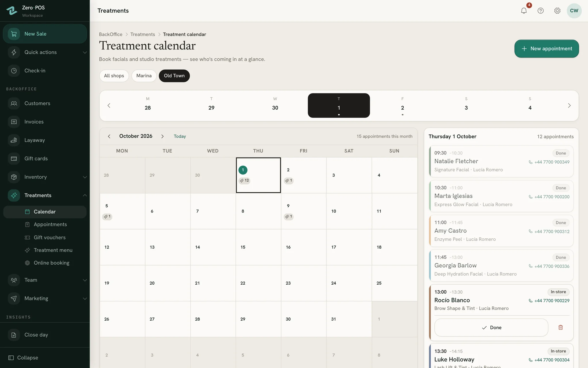Expand Marketing section
The height and width of the screenshot is (368, 588).
[45, 298]
